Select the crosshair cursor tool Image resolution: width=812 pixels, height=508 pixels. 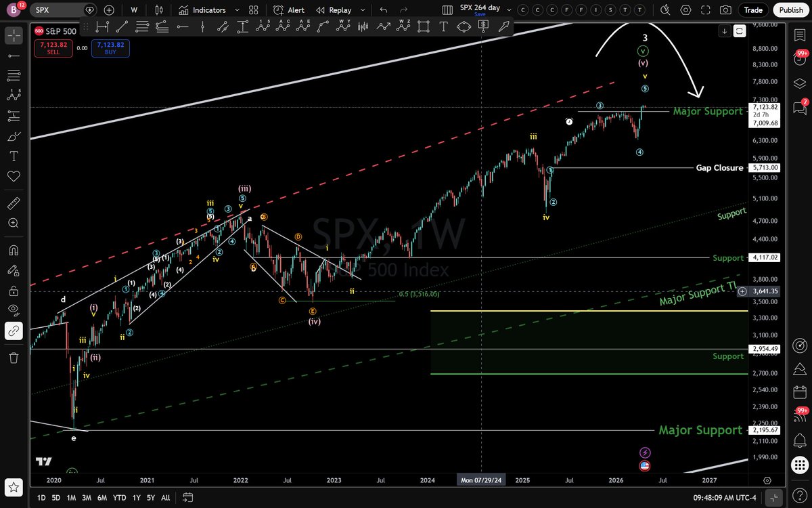coord(15,34)
